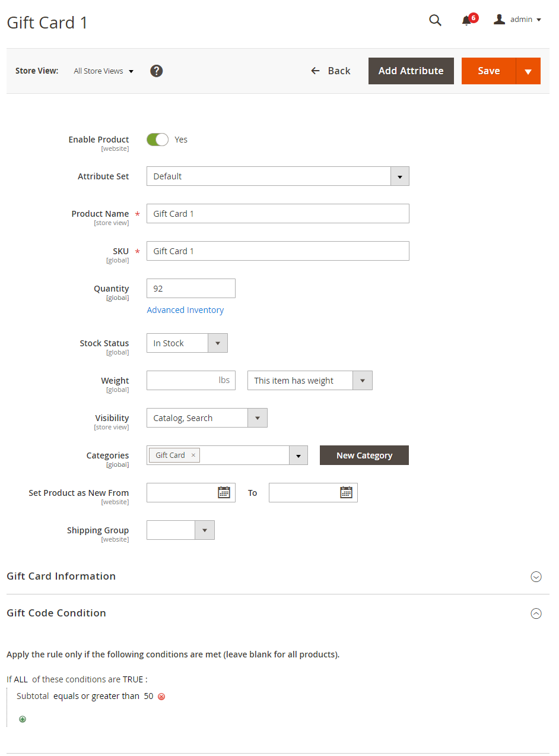Click the help question mark icon
The image size is (559, 756).
click(156, 71)
